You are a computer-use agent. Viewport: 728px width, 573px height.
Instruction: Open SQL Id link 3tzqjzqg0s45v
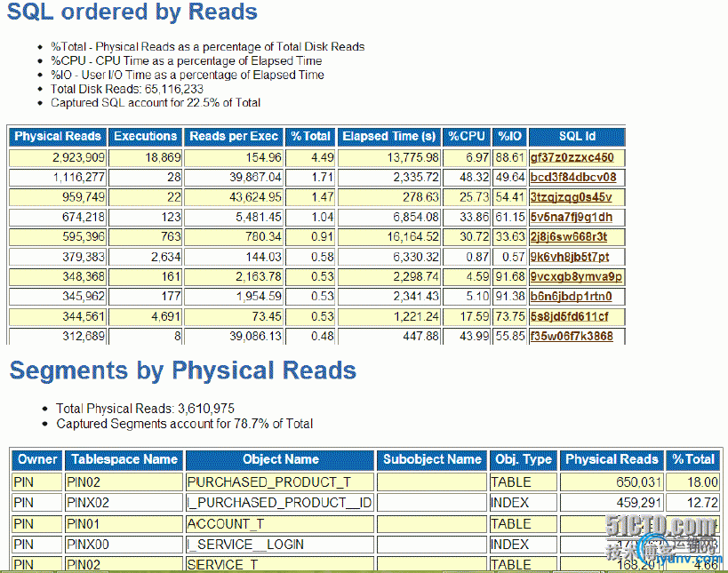571,197
